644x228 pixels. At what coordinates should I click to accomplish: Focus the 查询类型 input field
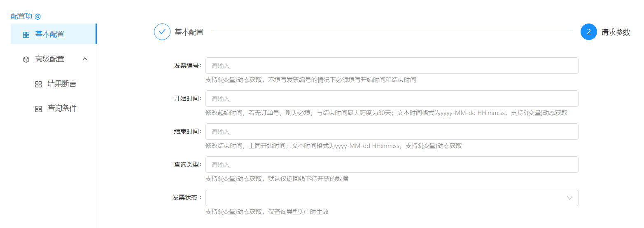(391, 165)
